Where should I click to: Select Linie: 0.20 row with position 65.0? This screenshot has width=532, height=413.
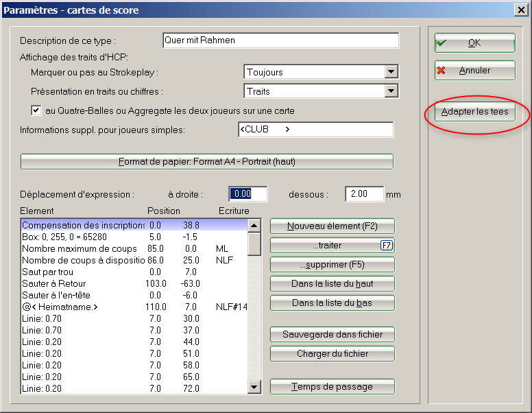(x=134, y=377)
